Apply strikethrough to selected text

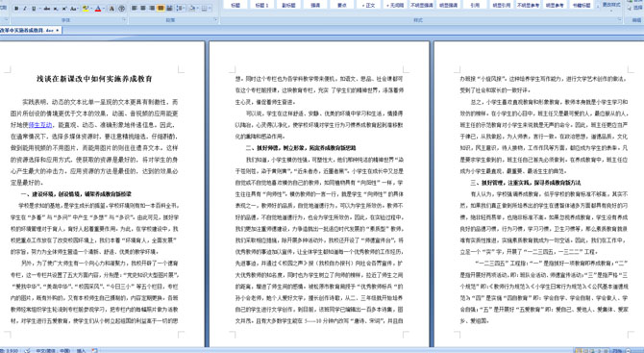47,9
